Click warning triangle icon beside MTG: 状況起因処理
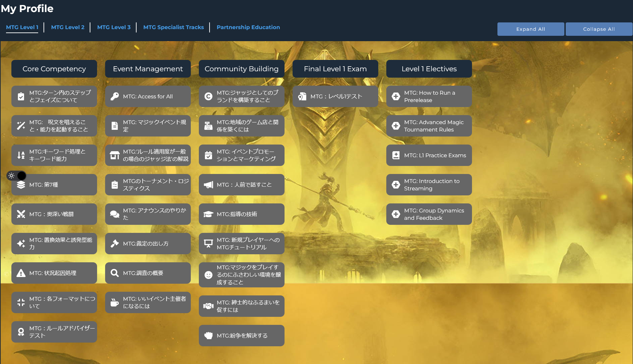This screenshot has height=364, width=633. pyautogui.click(x=21, y=273)
